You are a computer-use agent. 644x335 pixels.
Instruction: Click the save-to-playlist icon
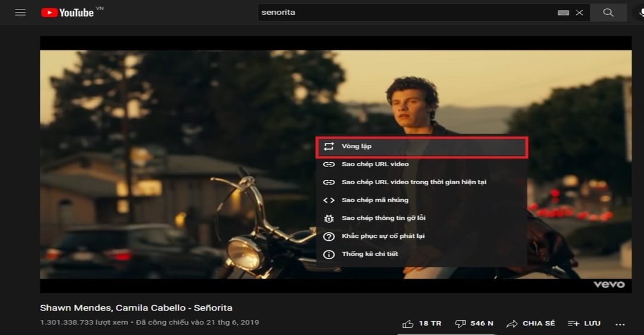click(574, 324)
